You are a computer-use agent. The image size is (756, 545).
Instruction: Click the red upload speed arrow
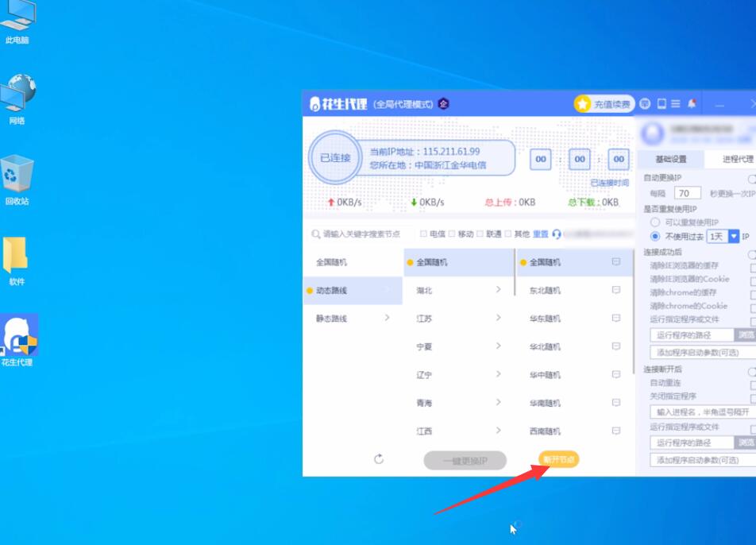coord(330,202)
